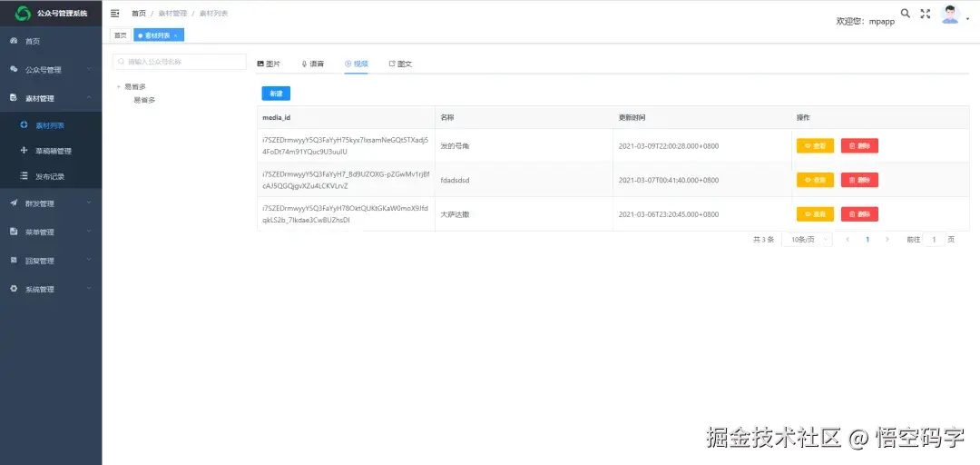
Task: Click the media_id starting with i7SZEDrmwyyY5Q3FaYyH7_Bd9
Action: point(346,180)
